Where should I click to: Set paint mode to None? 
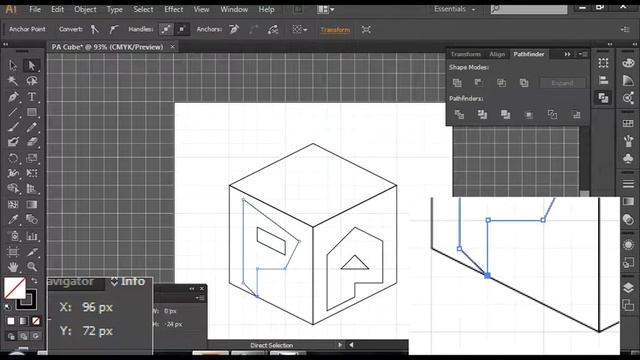tap(36, 321)
